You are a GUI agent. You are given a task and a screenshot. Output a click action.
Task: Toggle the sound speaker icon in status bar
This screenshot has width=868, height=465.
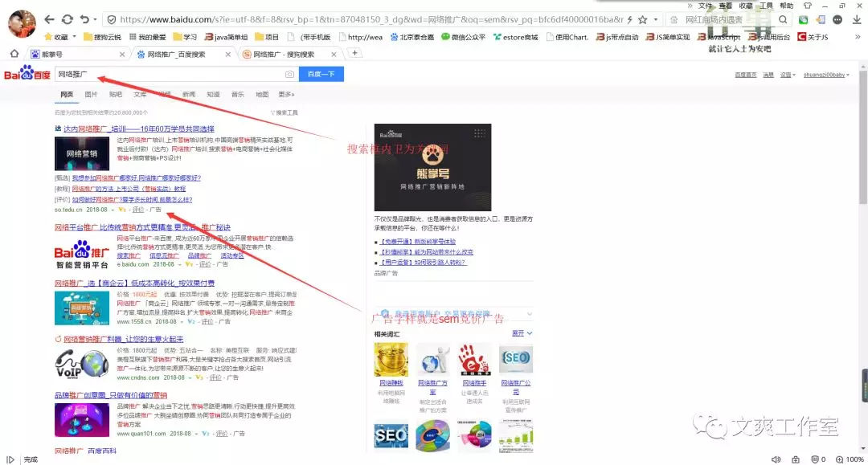point(776,459)
